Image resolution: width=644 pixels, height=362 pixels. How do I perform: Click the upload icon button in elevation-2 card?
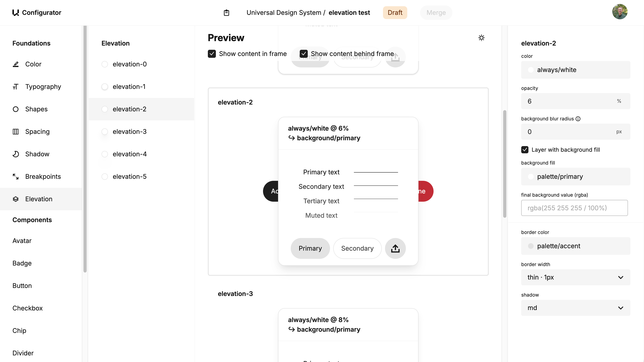point(395,248)
